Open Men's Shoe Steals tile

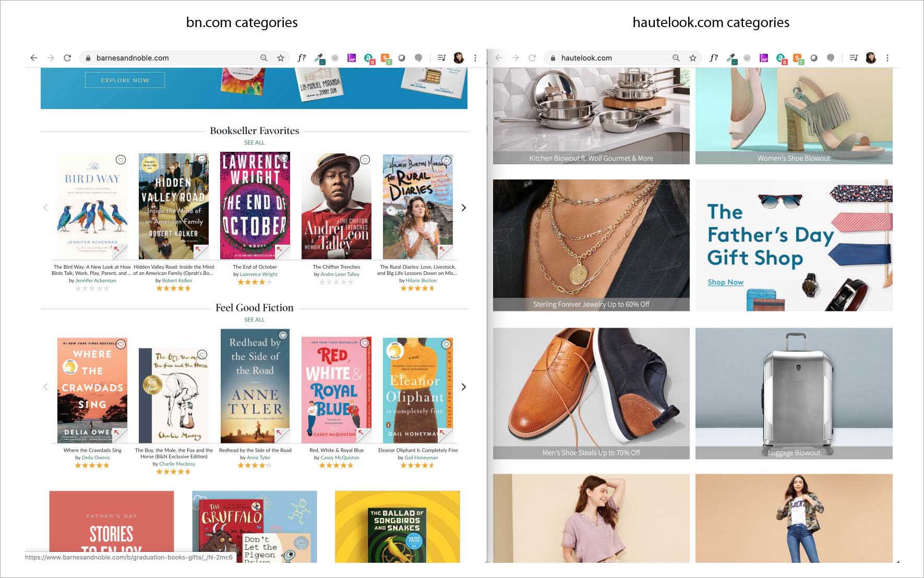(591, 393)
